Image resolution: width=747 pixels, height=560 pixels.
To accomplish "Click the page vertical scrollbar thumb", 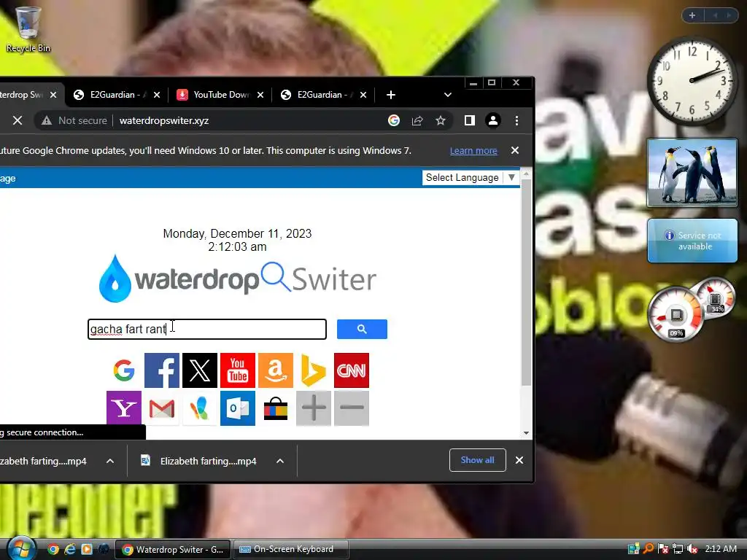I will coord(526,284).
